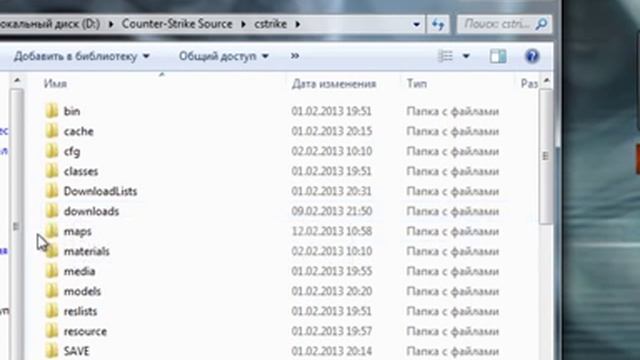Image resolution: width=640 pixels, height=360 pixels.
Task: Expand the arrow after cstrike breadcrumb
Action: tap(298, 24)
